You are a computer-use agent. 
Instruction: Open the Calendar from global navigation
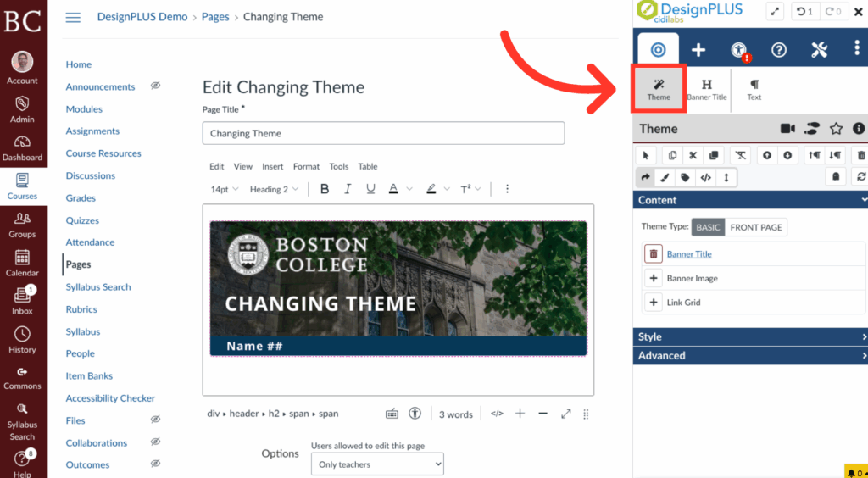22,263
